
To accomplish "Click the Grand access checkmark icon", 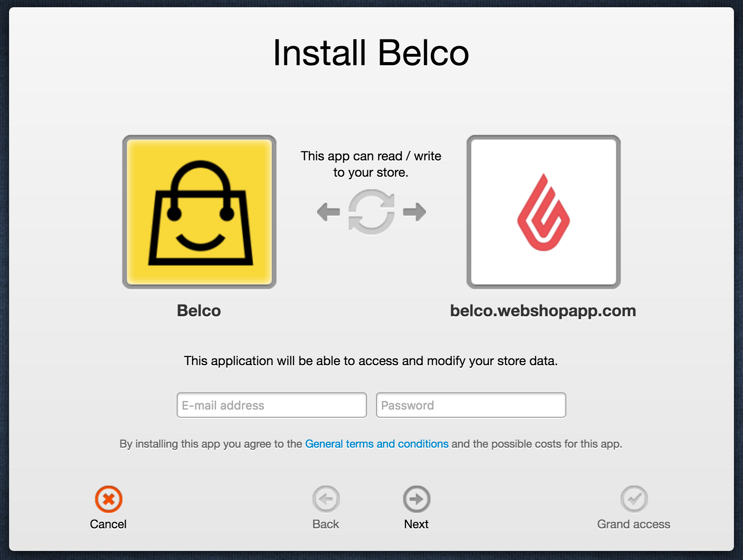I will (634, 499).
